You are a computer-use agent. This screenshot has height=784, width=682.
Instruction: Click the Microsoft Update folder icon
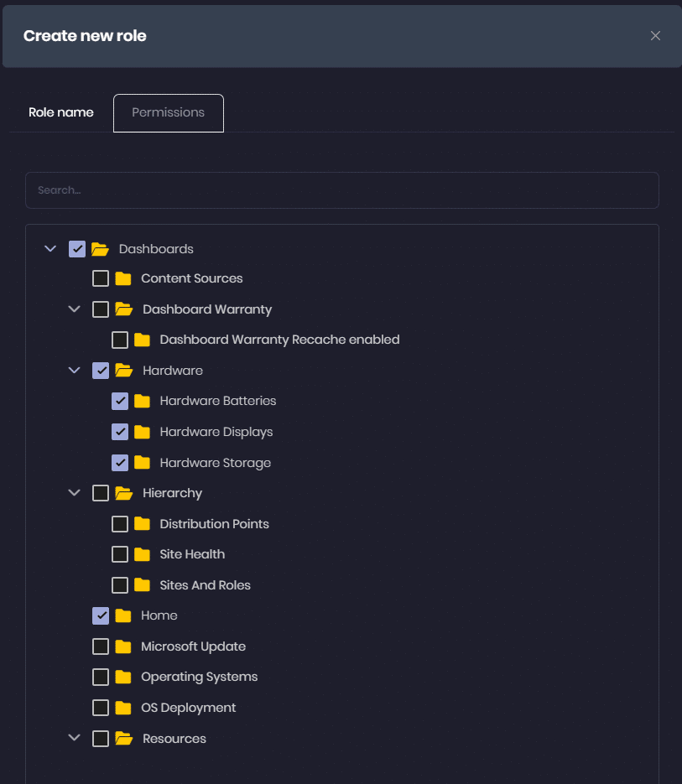tap(123, 646)
